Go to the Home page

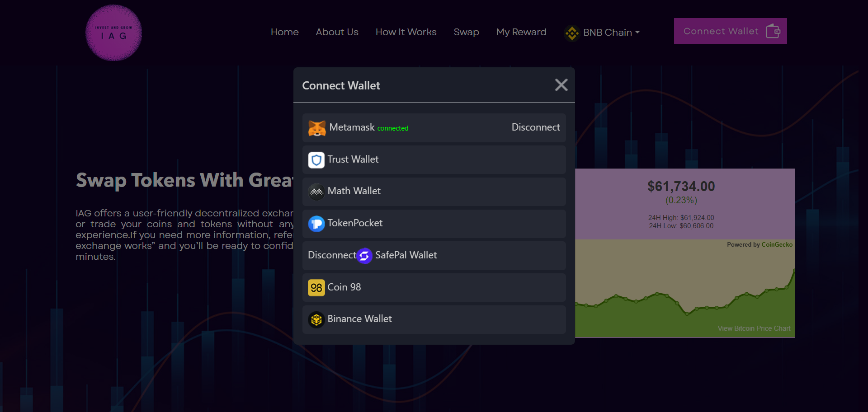point(285,32)
